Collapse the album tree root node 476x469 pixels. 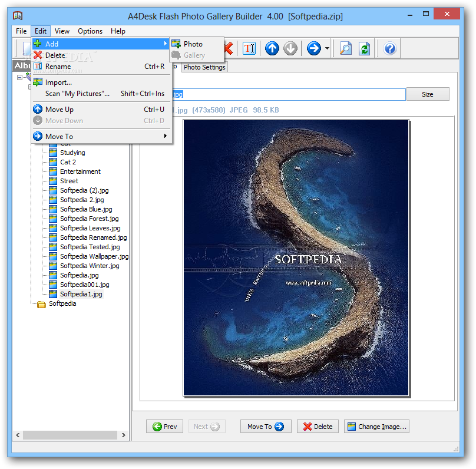[x=19, y=77]
